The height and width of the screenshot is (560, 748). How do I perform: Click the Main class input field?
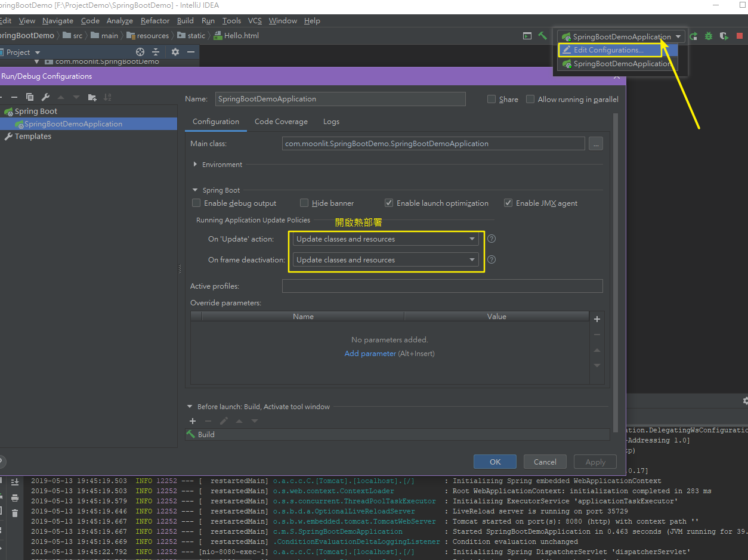coord(433,144)
